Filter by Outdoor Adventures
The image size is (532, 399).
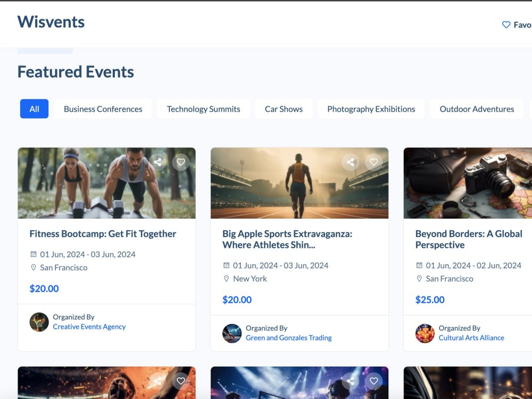point(477,109)
